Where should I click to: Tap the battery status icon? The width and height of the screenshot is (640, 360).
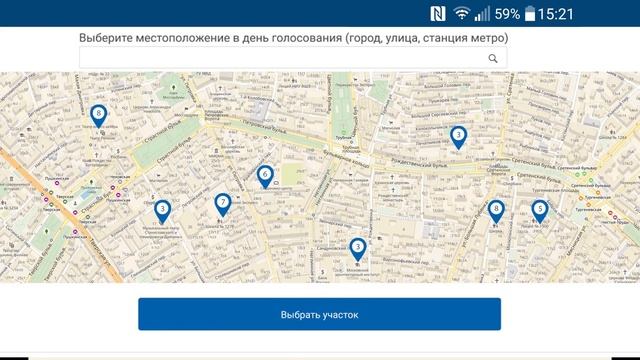[x=529, y=14]
